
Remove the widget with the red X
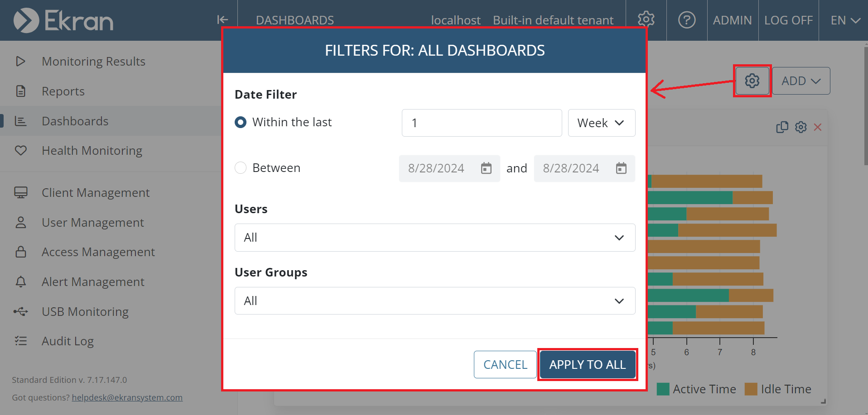[x=818, y=127]
